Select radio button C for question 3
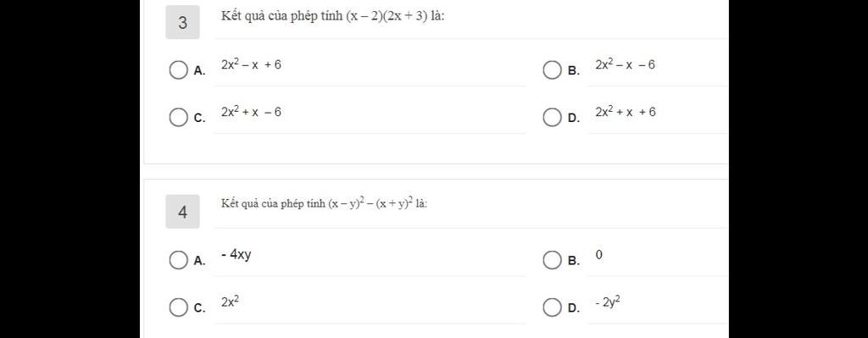 [178, 118]
